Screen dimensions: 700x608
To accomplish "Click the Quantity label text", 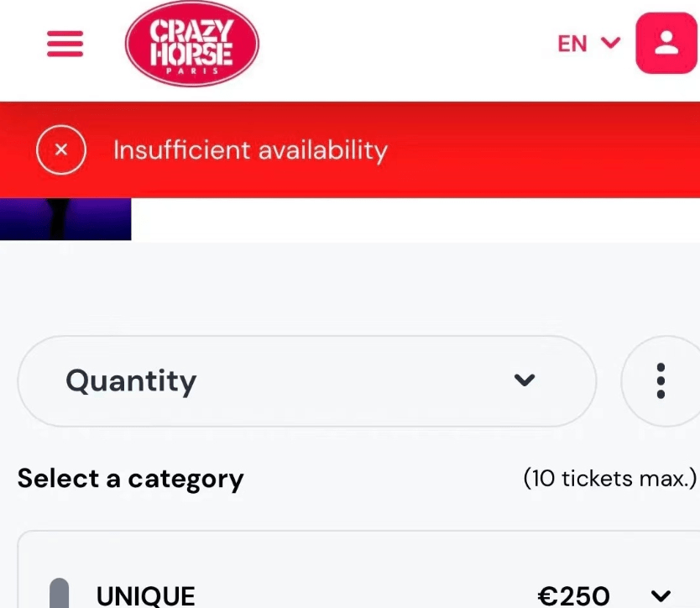I will click(131, 381).
